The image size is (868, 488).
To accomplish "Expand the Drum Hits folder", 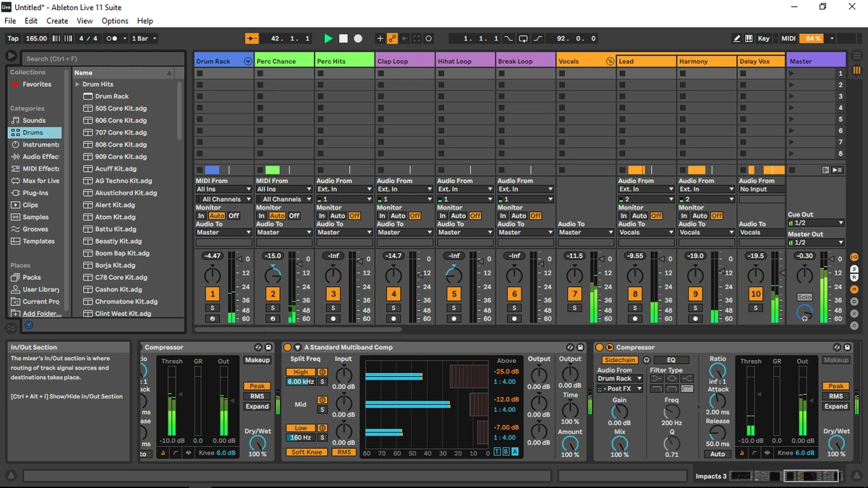I will [x=77, y=85].
